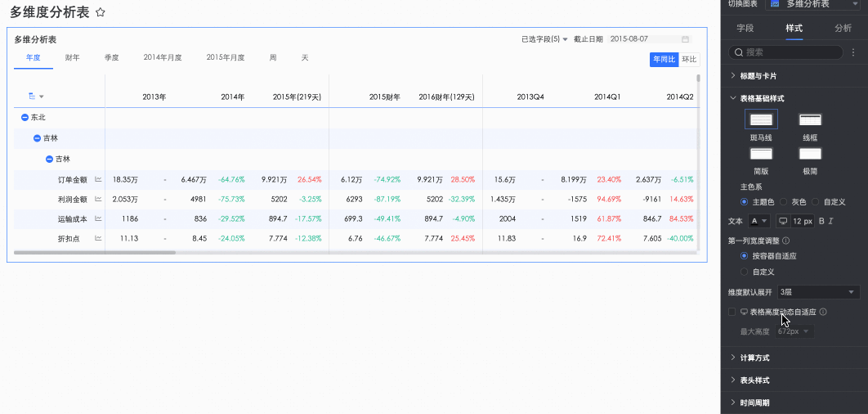Click the favorite star next to 多维度分析表
Viewport: 868px width, 414px height.
pos(100,12)
